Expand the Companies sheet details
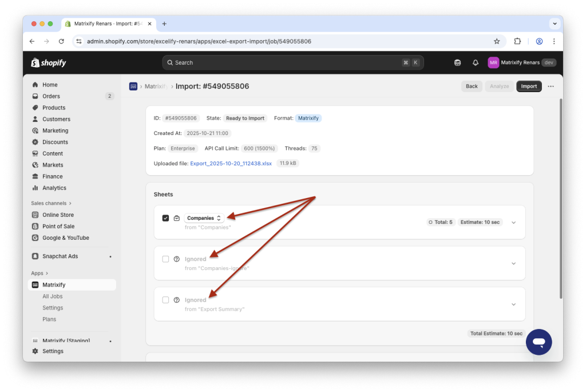The width and height of the screenshot is (586, 392). pos(513,223)
